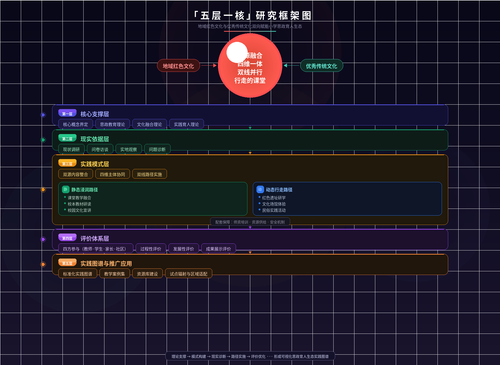The height and width of the screenshot is (365, 500).
Task: Click the 实践模式层 heading
Action: pos(95,164)
